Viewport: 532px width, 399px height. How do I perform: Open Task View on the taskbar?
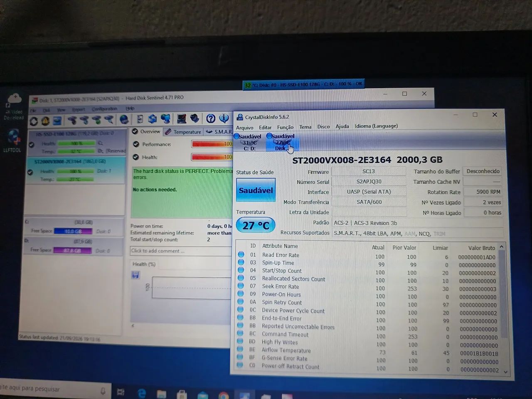(x=121, y=392)
